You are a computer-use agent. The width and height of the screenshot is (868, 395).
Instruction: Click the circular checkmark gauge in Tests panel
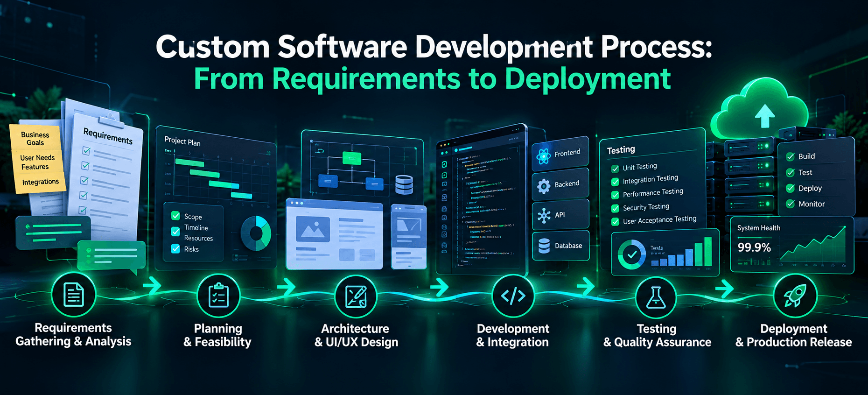coord(632,254)
